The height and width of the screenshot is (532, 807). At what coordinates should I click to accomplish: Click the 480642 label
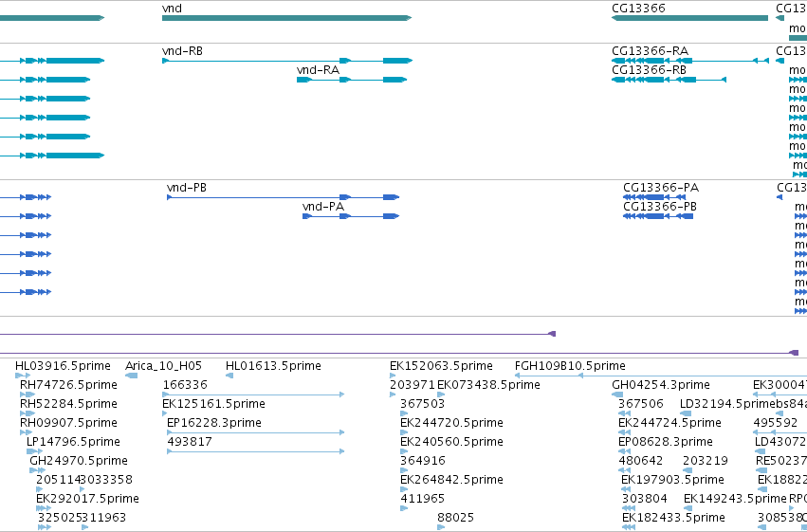pyautogui.click(x=641, y=461)
